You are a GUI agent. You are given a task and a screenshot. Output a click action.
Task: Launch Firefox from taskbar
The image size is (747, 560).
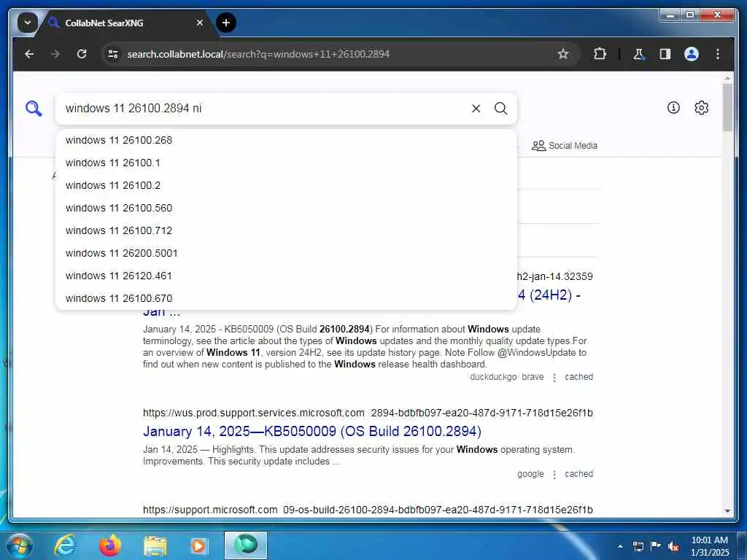[109, 545]
